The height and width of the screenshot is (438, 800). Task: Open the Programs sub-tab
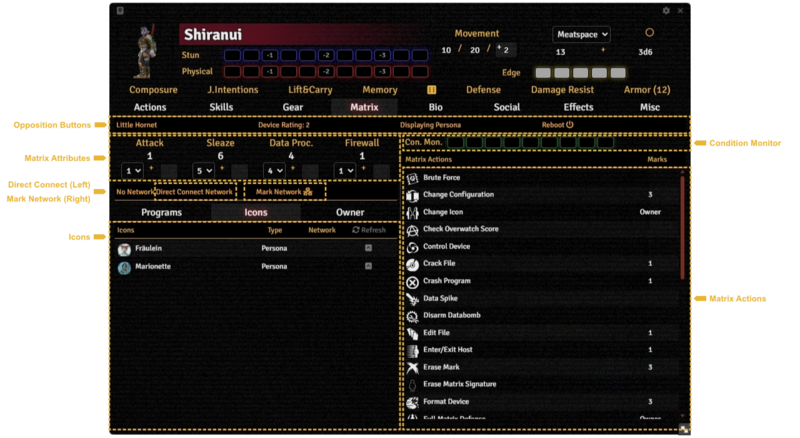(x=161, y=212)
